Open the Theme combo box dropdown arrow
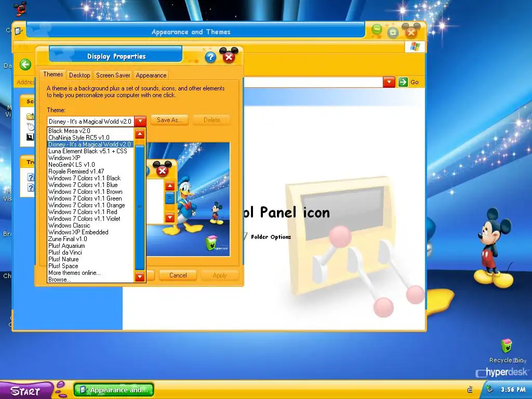This screenshot has width=532, height=399. point(140,121)
